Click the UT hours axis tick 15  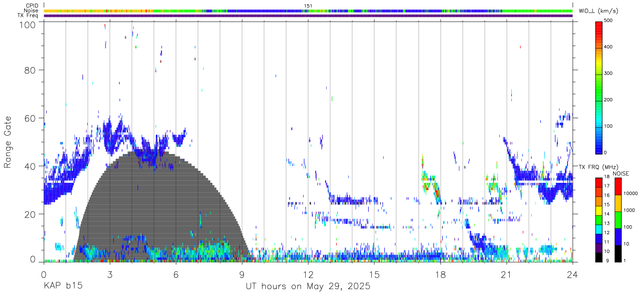[374, 274]
